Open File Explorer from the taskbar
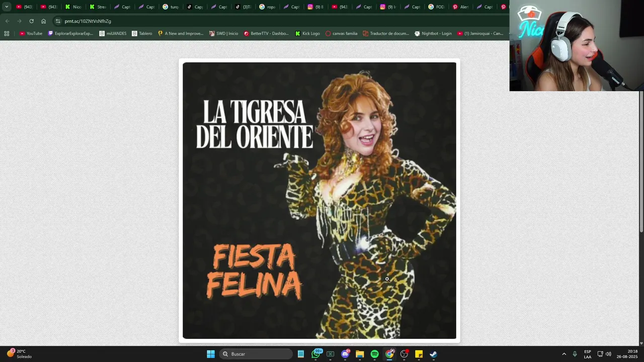The height and width of the screenshot is (362, 644). (x=360, y=354)
